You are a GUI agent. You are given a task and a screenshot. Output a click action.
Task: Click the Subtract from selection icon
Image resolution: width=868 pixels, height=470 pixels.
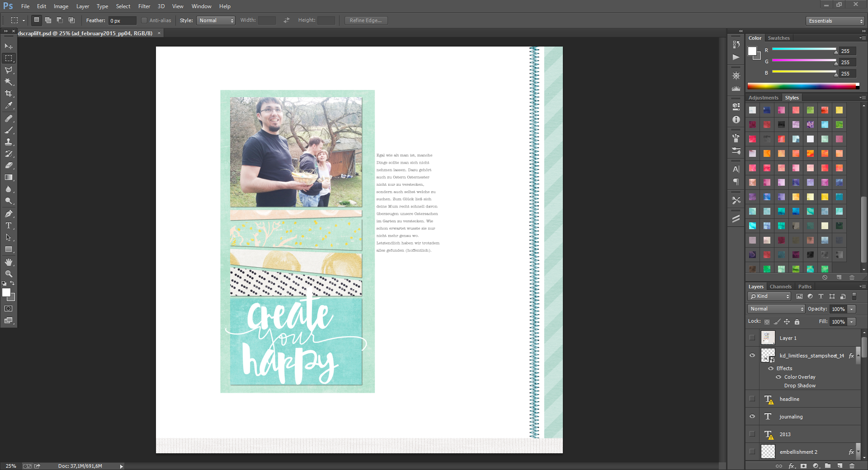coord(60,20)
